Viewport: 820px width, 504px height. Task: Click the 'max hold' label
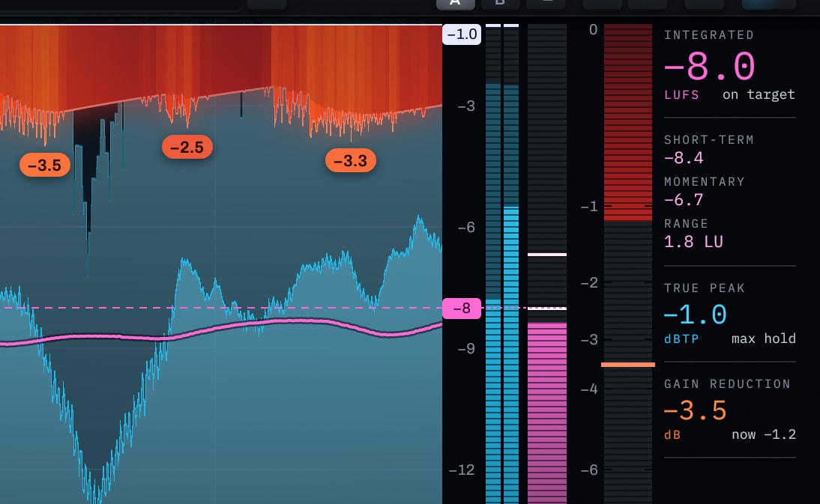(x=764, y=339)
